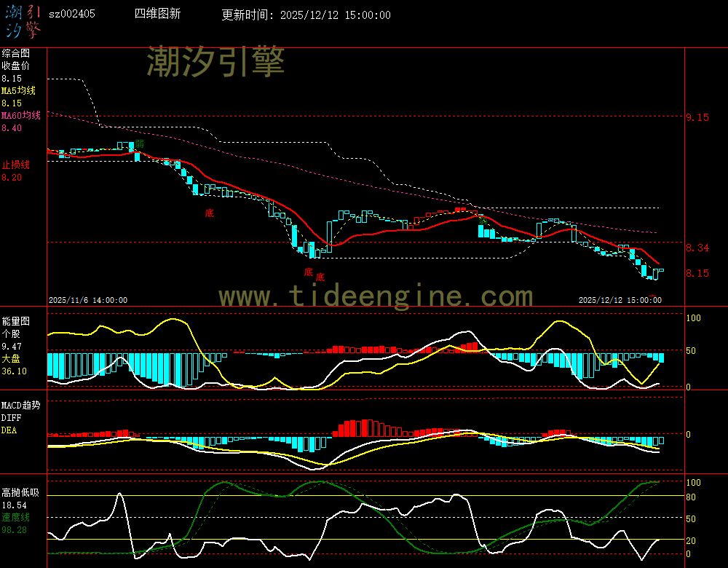Viewport: 728px width, 568px height.
Task: Select the stock code sz002405
Action: pos(71,15)
